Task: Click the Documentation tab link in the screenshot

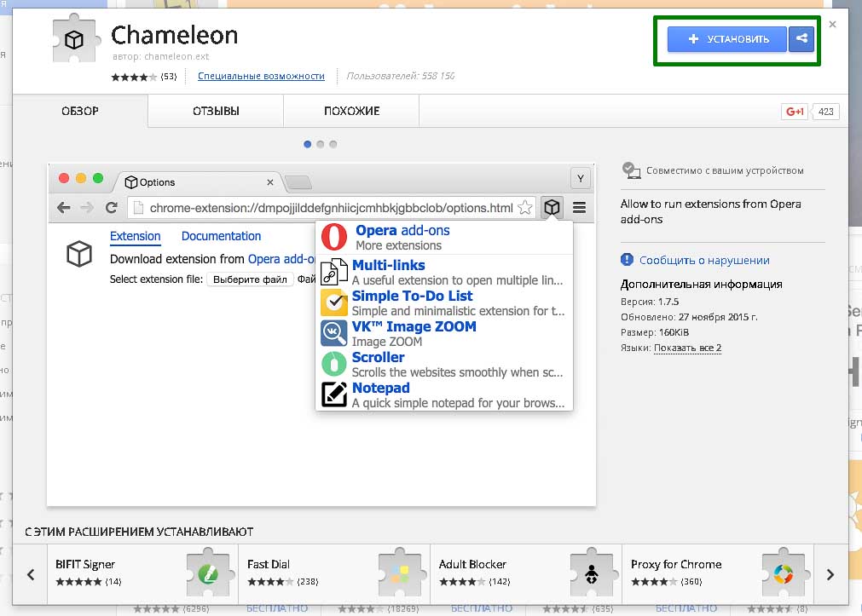Action: (x=221, y=236)
